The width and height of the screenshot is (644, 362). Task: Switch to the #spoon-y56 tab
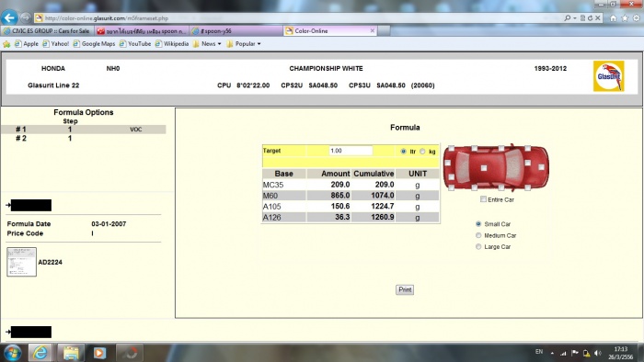(236, 30)
